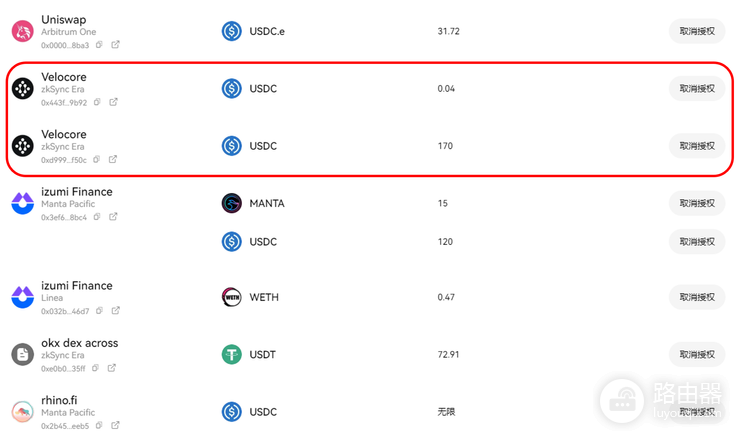Click the MANTA token icon
The image size is (740, 441).
click(231, 204)
